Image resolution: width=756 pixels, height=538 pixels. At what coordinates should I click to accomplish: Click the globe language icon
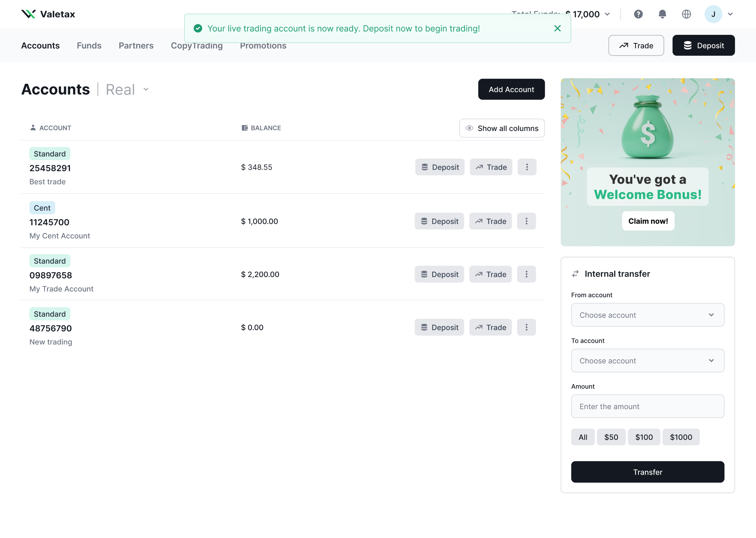686,14
